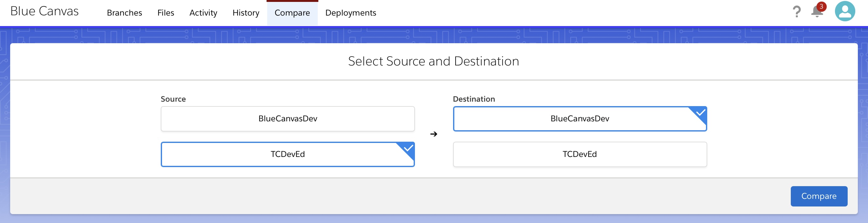Viewport: 868px width, 223px height.
Task: Choose BlueCanvasDev as the Destination
Action: [x=580, y=118]
